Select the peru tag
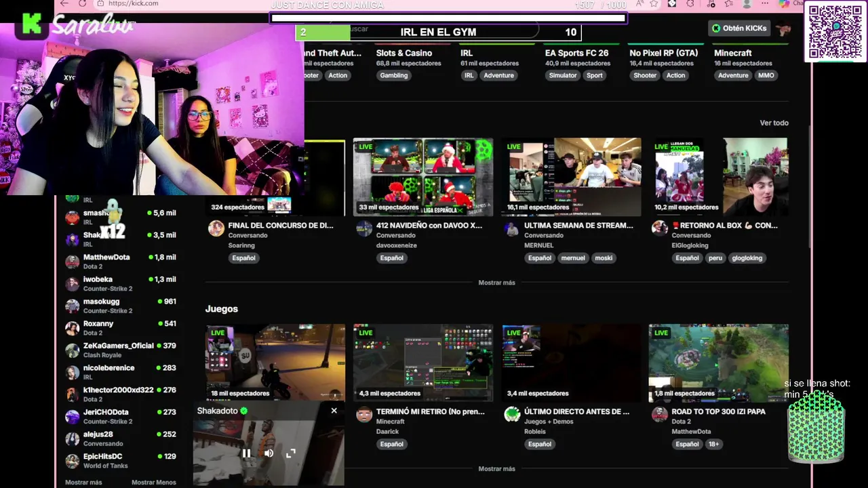Screen dimensions: 868x488 click(x=715, y=258)
